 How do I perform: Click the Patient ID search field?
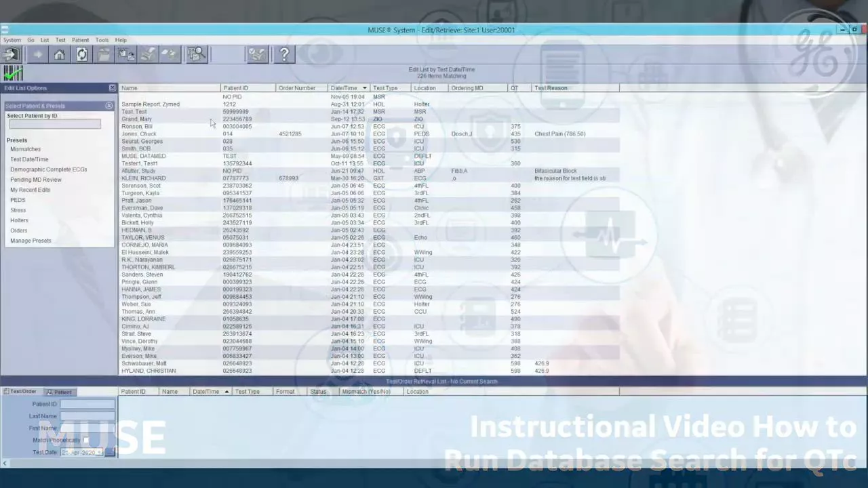pyautogui.click(x=87, y=404)
